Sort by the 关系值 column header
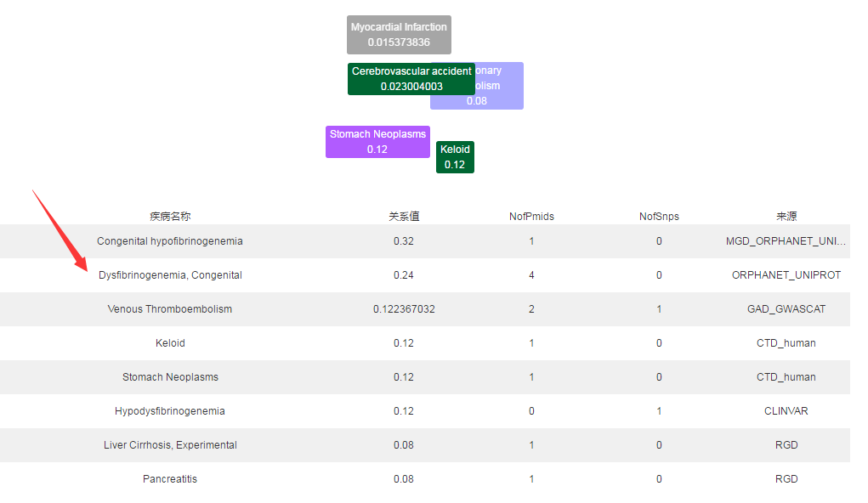868x503 pixels. coord(404,217)
